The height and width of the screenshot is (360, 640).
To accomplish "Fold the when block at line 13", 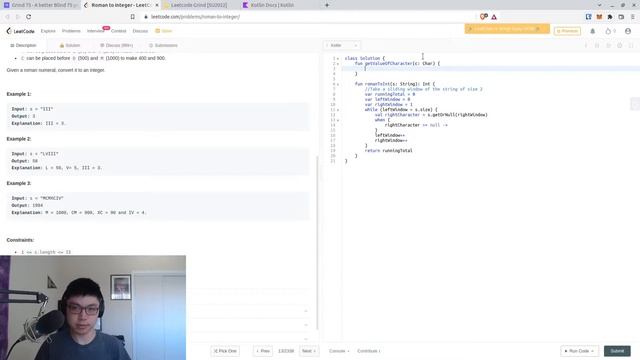I will [x=338, y=120].
